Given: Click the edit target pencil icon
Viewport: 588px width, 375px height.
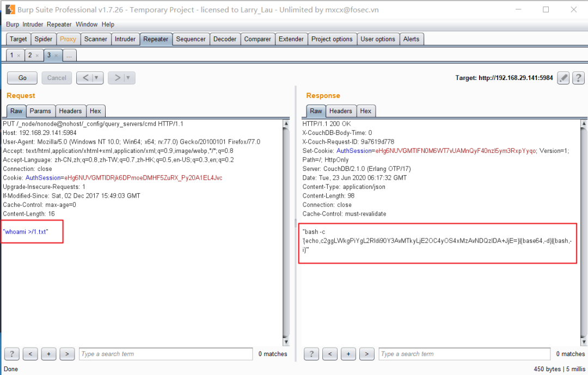Looking at the screenshot, I should tap(563, 78).
